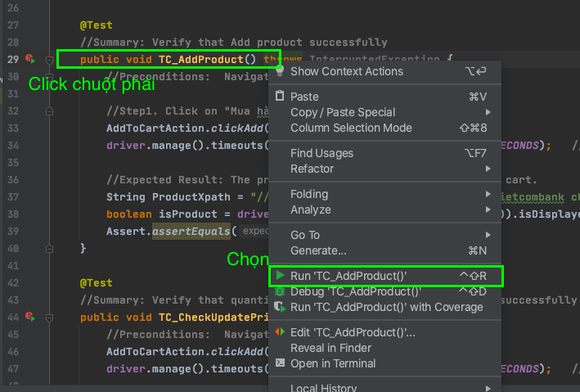
Task: Click TC_CheckUpdatePri method name on line 44
Action: pyautogui.click(x=214, y=318)
